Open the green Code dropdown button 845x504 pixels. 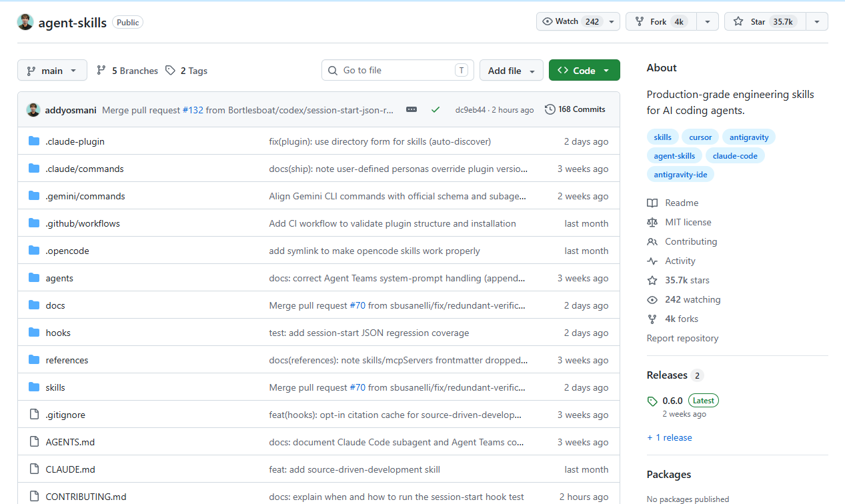tap(584, 70)
